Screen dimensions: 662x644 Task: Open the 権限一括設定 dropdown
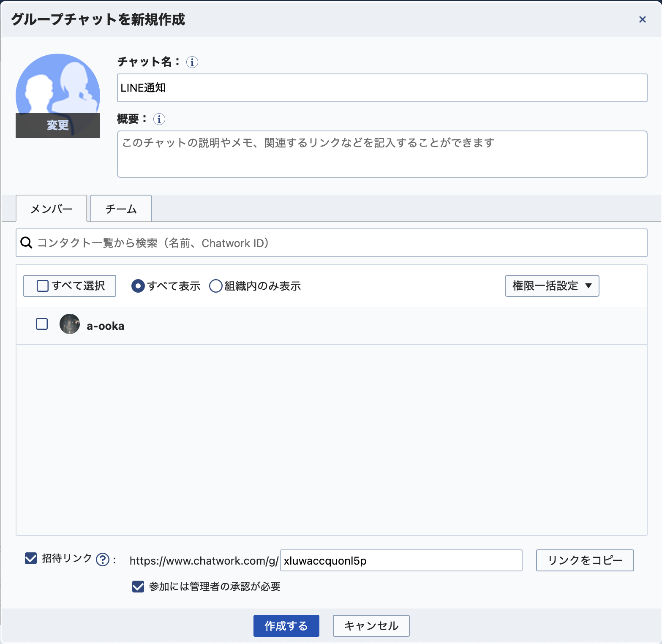click(552, 286)
